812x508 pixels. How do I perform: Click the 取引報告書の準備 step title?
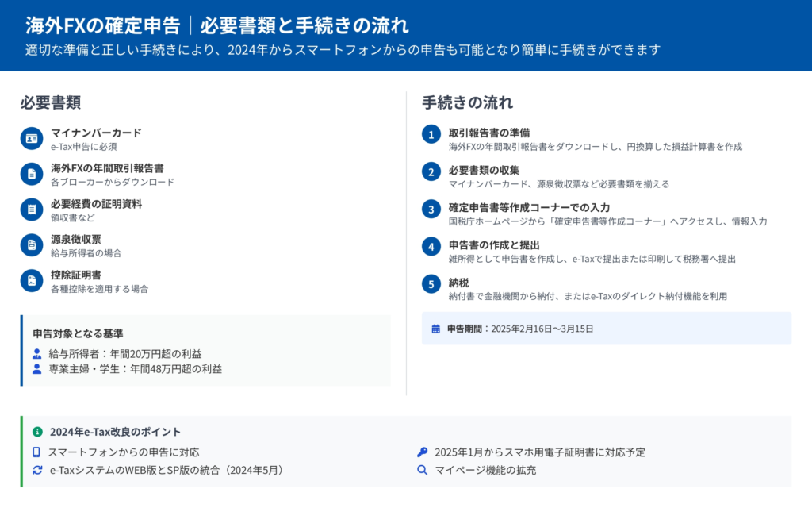pyautogui.click(x=488, y=133)
